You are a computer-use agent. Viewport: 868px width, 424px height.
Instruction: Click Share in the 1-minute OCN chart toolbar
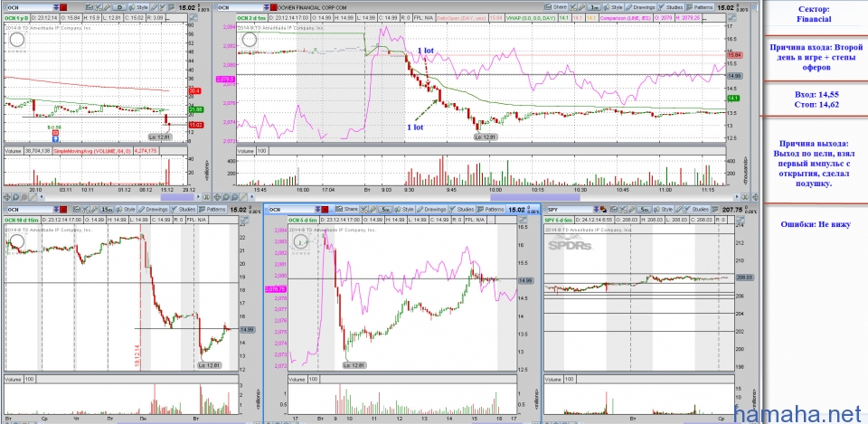coord(555,7)
